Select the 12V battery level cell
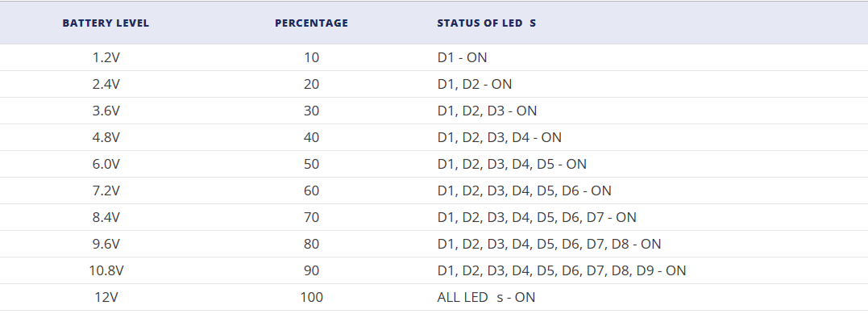 (106, 297)
